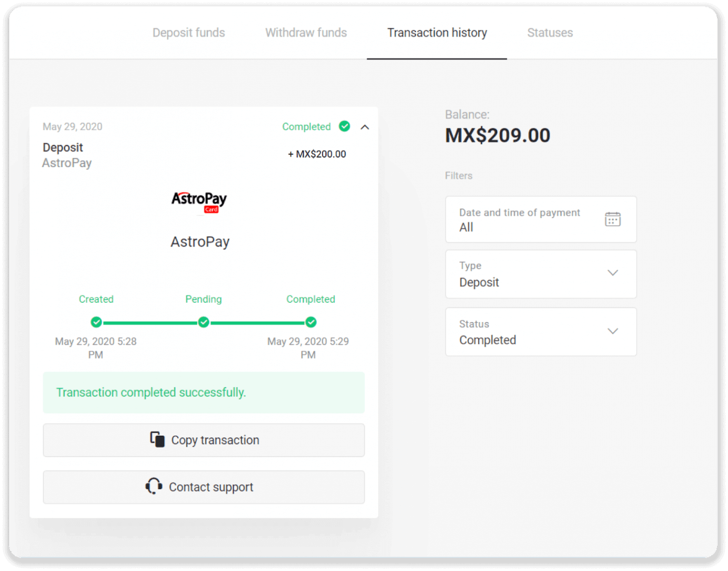
Task: Click the Completed status label
Action: click(x=307, y=127)
